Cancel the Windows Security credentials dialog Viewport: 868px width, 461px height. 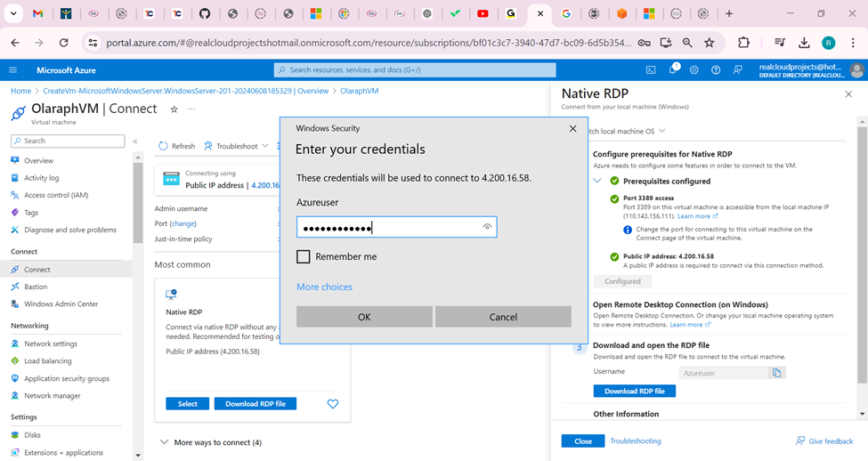pyautogui.click(x=503, y=317)
